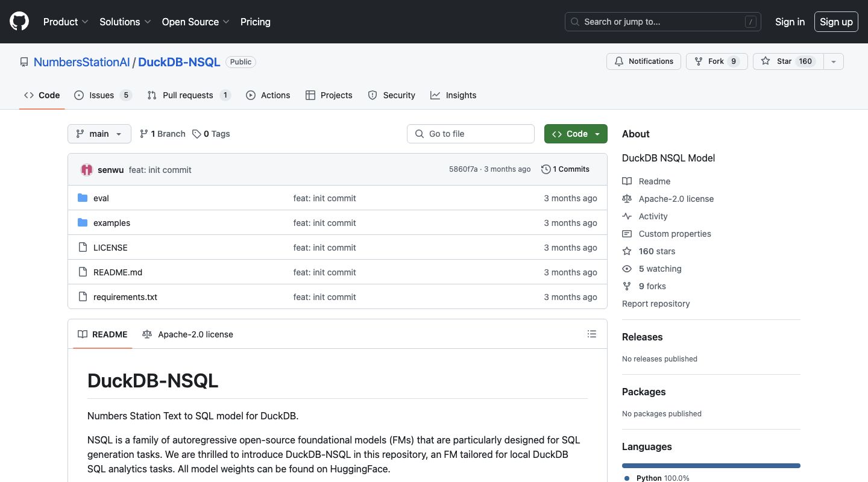Image resolution: width=868 pixels, height=482 pixels.
Task: Click the Notifications bell button
Action: (x=644, y=61)
